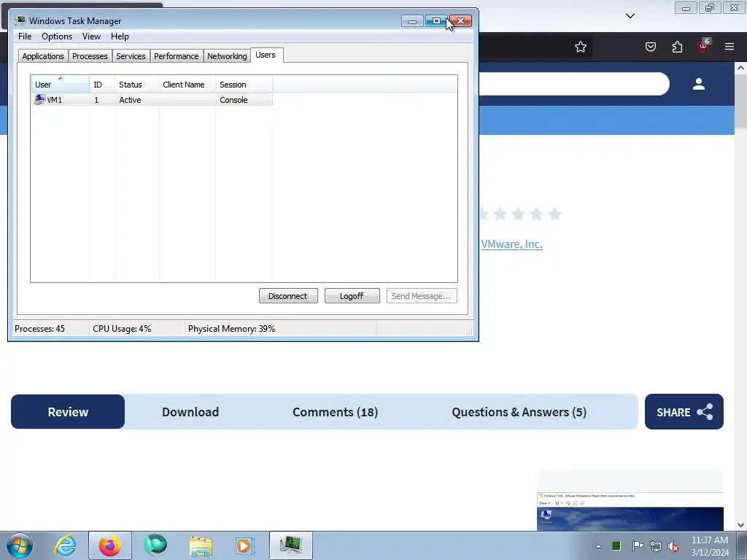
Task: Open the Help menu in Task Manager
Action: pyautogui.click(x=120, y=36)
